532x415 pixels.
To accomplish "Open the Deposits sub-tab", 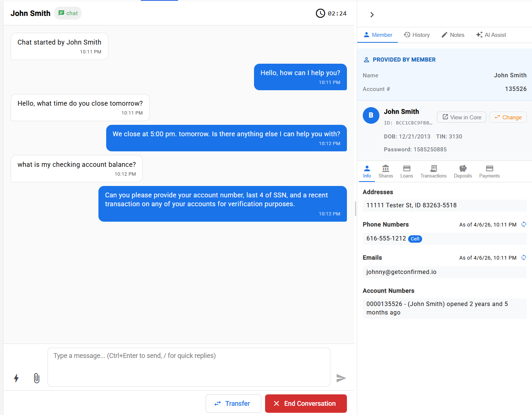I will click(463, 172).
